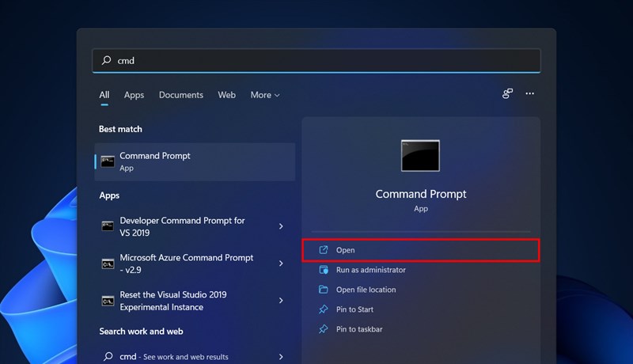Open Microsoft Azure Command Prompt - v2.9

pos(195,264)
